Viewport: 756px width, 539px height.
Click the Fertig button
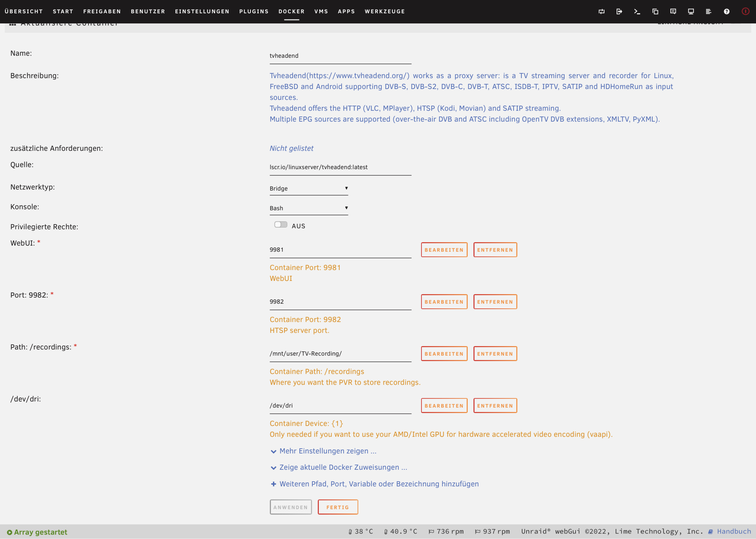(338, 507)
